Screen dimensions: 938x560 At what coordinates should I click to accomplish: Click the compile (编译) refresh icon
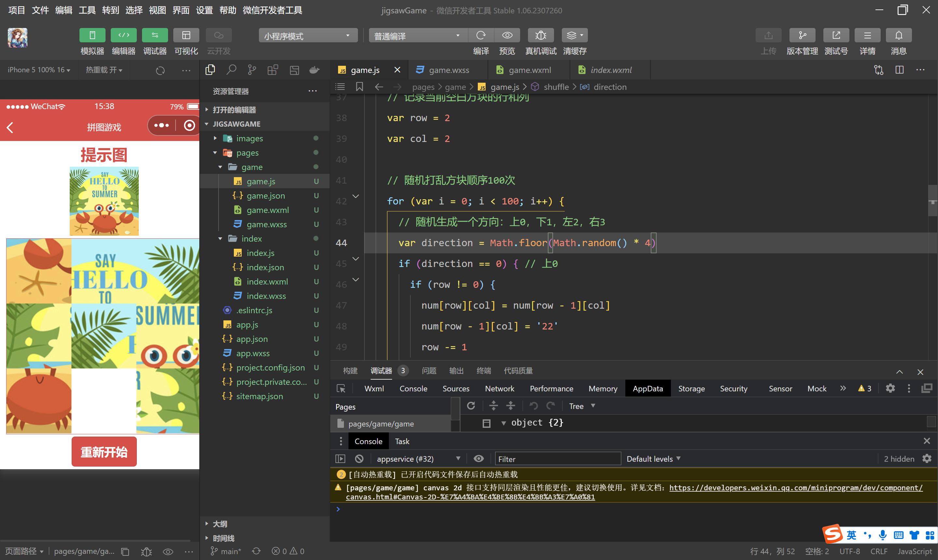tap(480, 35)
